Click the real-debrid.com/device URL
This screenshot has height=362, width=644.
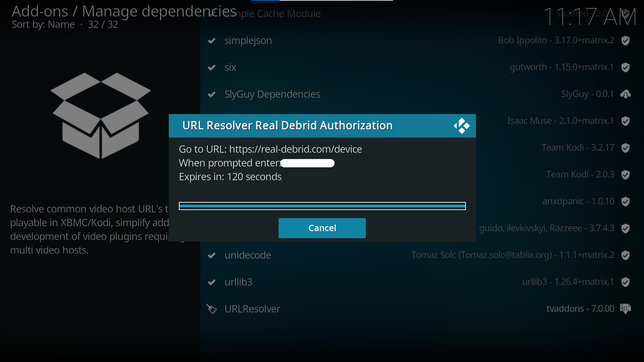(x=296, y=149)
